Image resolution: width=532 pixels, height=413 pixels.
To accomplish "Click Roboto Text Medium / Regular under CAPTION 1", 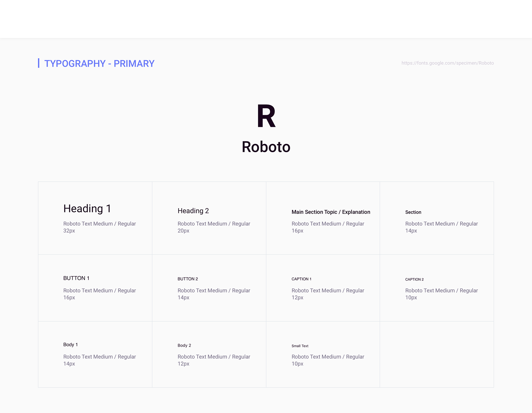I will [328, 290].
